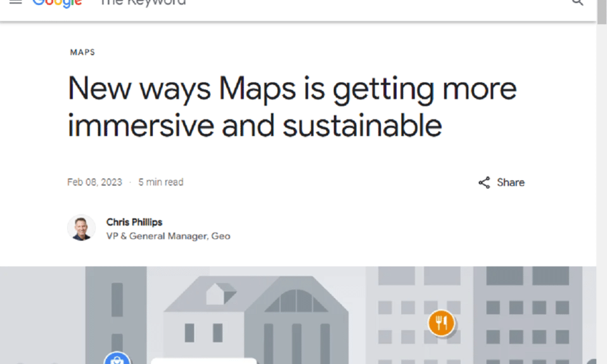Open the hamburger navigation menu
607x364 pixels.
[15, 2]
